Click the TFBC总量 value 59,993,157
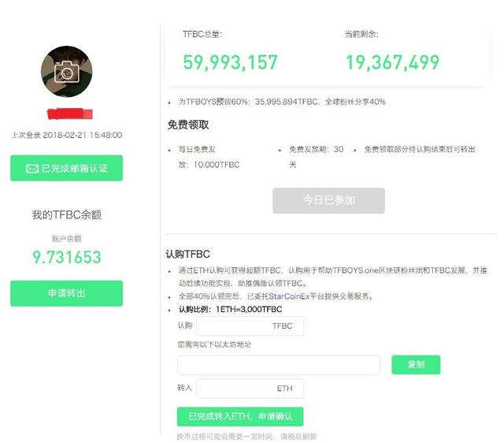This screenshot has width=504, height=443. [230, 62]
